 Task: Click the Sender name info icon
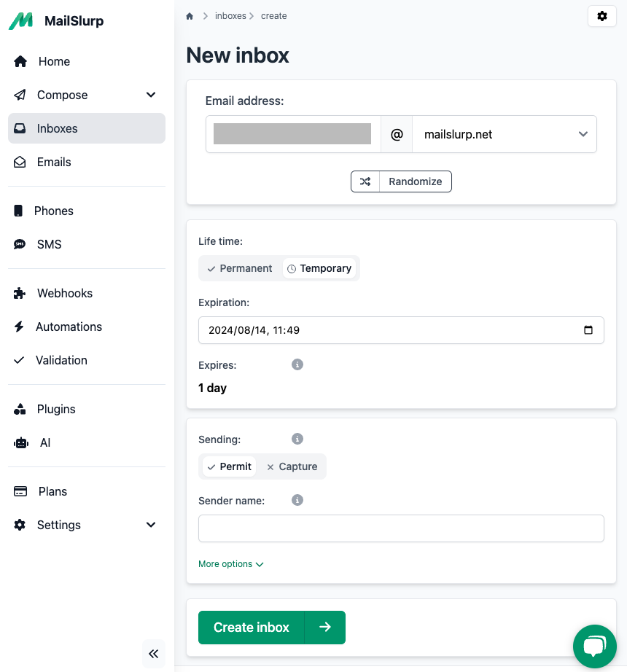(x=297, y=500)
